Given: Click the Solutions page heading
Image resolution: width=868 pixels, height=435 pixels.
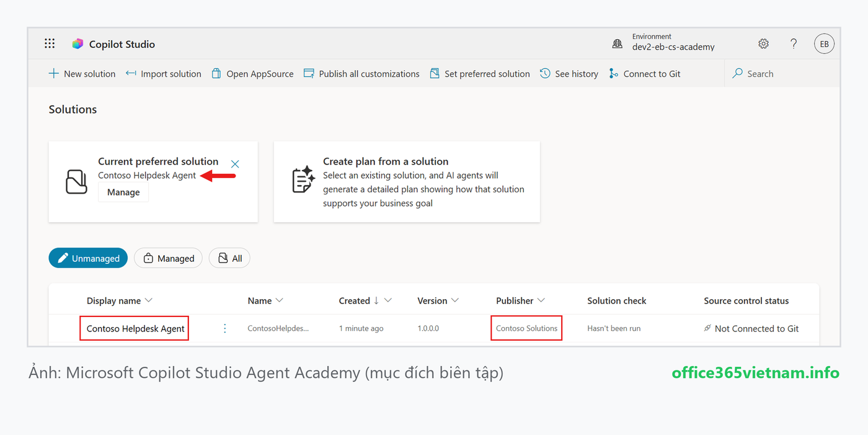Looking at the screenshot, I should tap(73, 109).
